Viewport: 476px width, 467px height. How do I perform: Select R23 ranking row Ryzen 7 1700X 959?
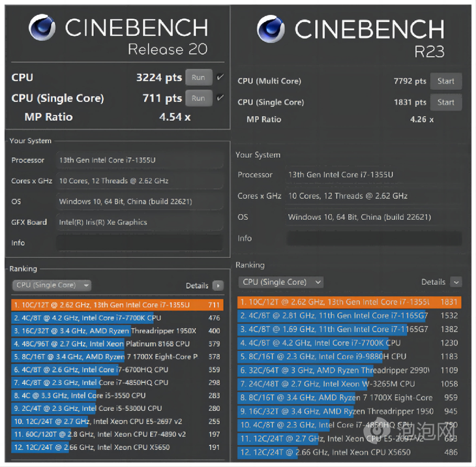point(350,398)
